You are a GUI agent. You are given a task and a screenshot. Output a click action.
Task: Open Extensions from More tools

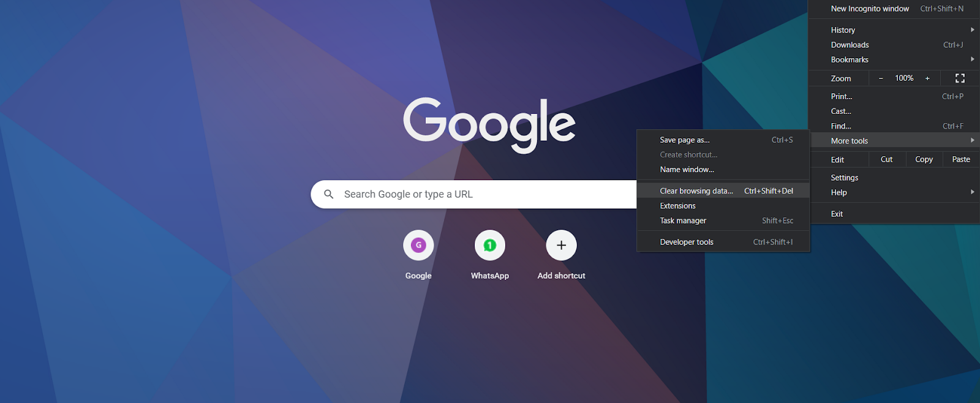tap(678, 206)
